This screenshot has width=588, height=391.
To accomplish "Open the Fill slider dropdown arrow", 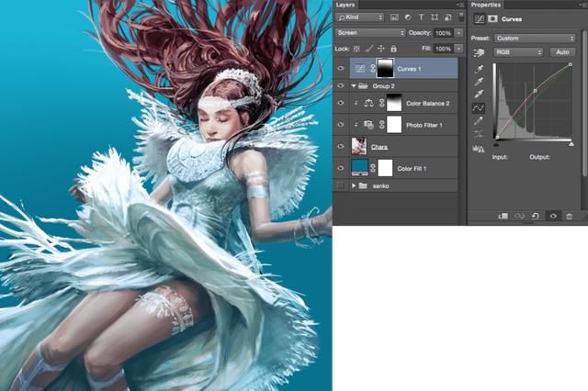I will pyautogui.click(x=458, y=49).
